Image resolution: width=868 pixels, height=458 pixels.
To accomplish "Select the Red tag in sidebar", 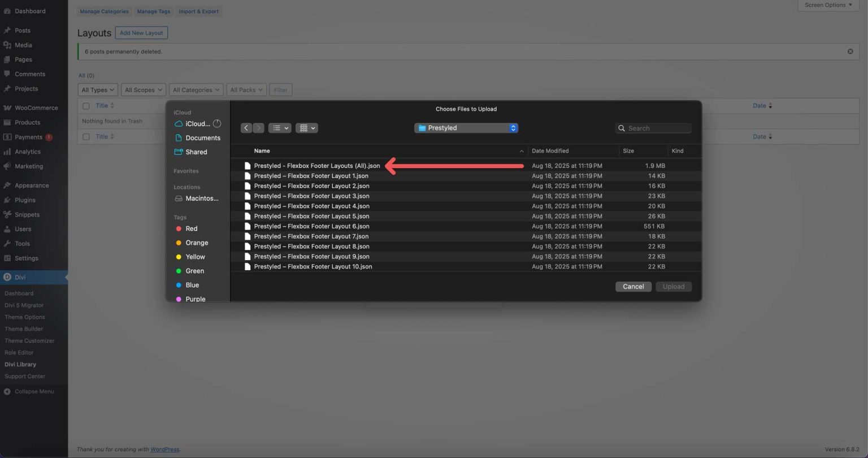I will [x=191, y=229].
